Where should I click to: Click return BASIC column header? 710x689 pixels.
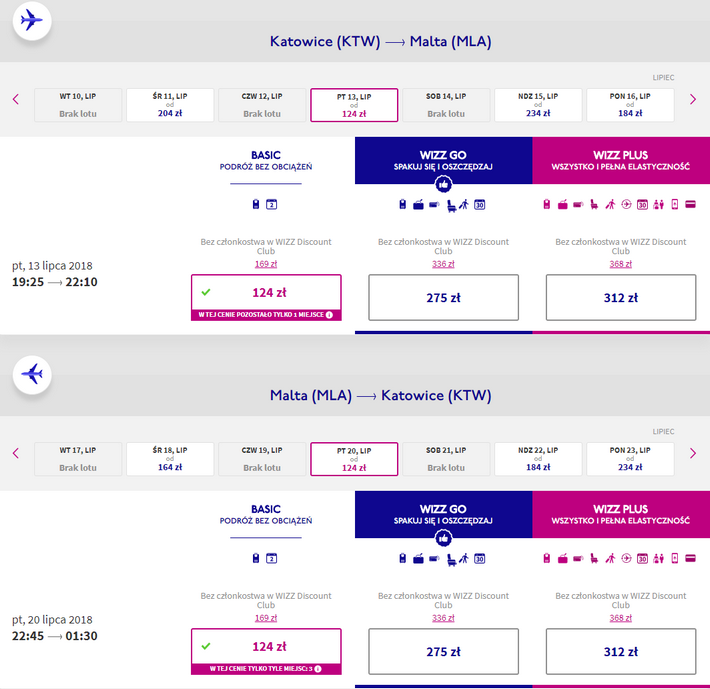tap(266, 515)
